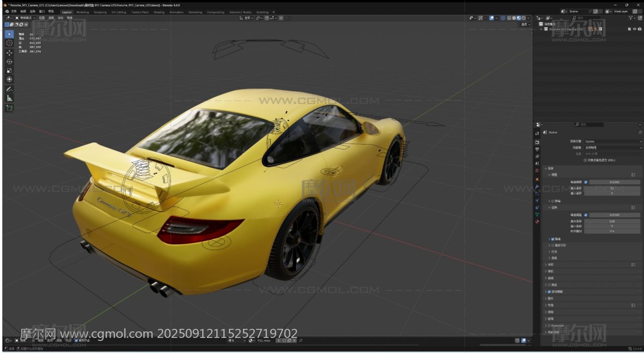This screenshot has height=353, width=644.
Task: Open the Object Data properties tab
Action: pyautogui.click(x=537, y=214)
